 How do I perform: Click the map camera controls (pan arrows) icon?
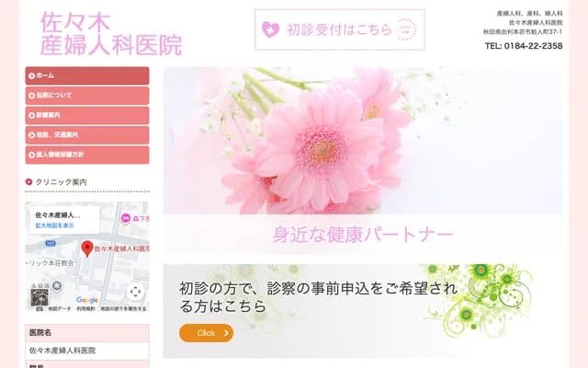pos(135,292)
